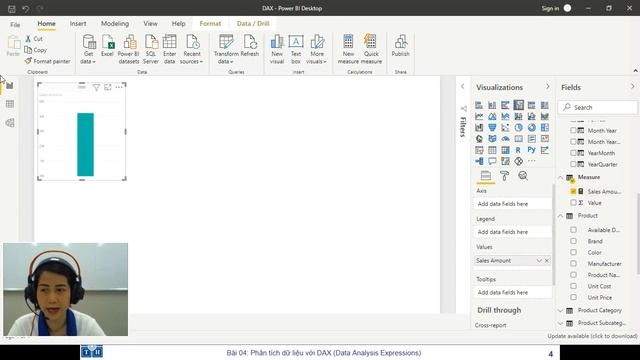Expand the Filters pane
The width and height of the screenshot is (640, 360).
462,87
